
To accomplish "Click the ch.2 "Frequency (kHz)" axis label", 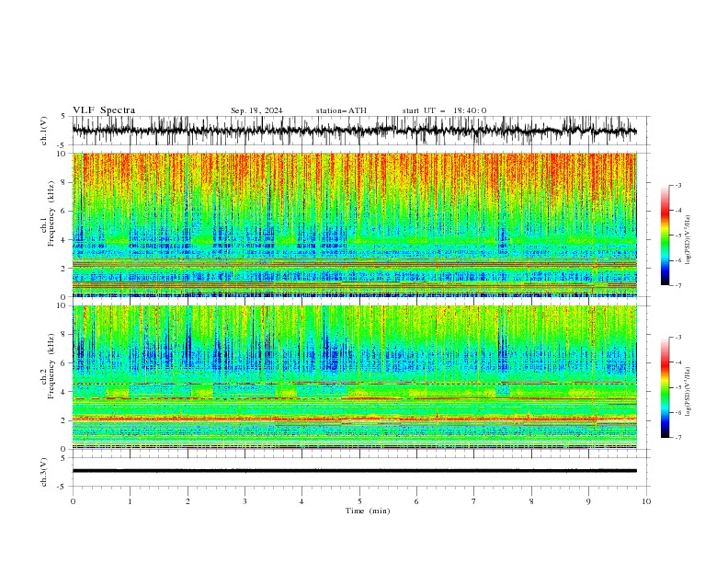I will coord(51,365).
